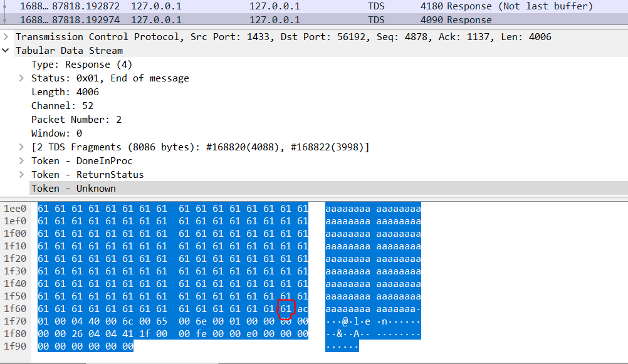The height and width of the screenshot is (364, 628).
Task: Click the 'fe' byte in row 1f80
Action: 201,333
